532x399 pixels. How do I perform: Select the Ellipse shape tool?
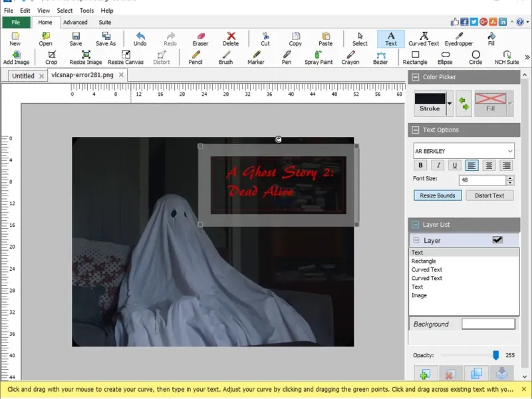(445, 57)
